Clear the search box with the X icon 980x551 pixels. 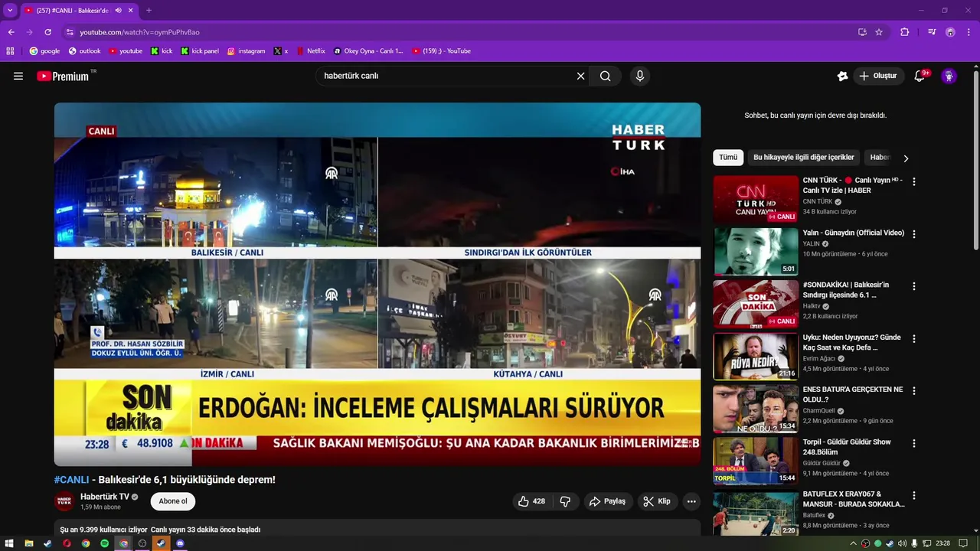tap(580, 76)
